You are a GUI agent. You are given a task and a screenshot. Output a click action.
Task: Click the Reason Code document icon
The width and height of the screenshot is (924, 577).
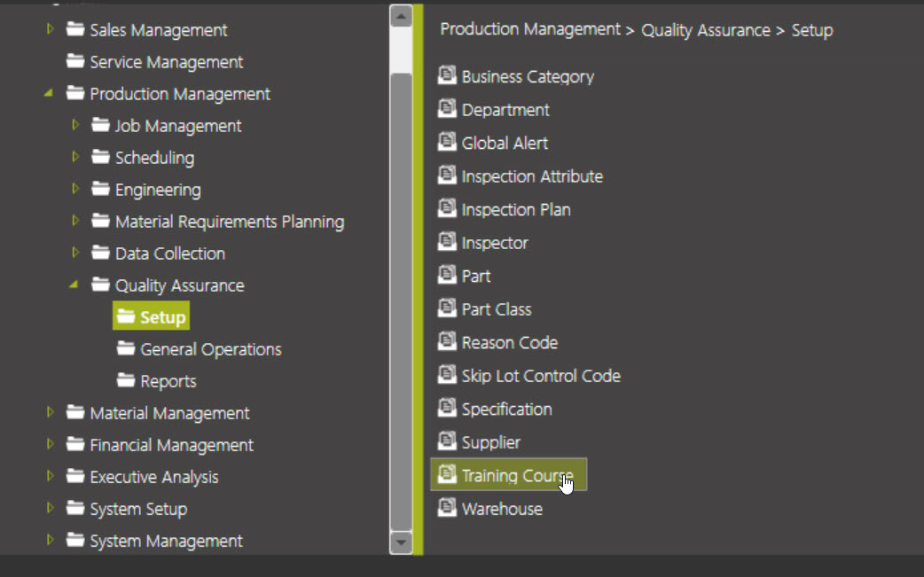447,341
